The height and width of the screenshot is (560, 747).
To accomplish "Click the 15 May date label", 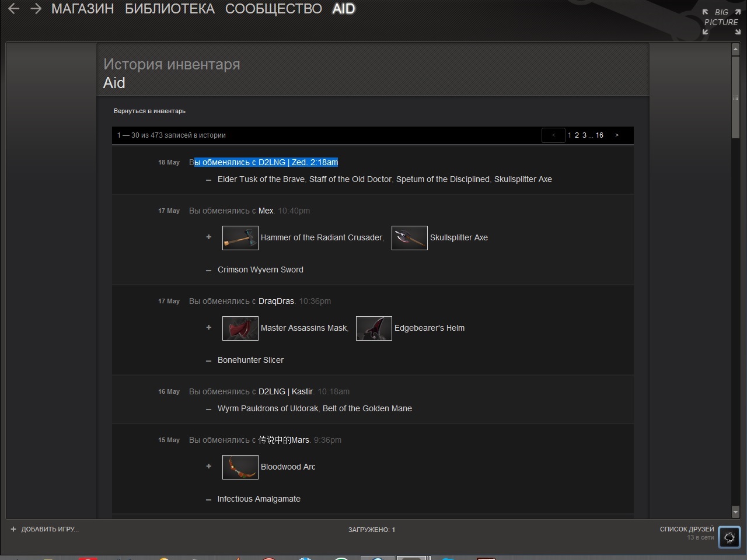I will click(x=169, y=440).
